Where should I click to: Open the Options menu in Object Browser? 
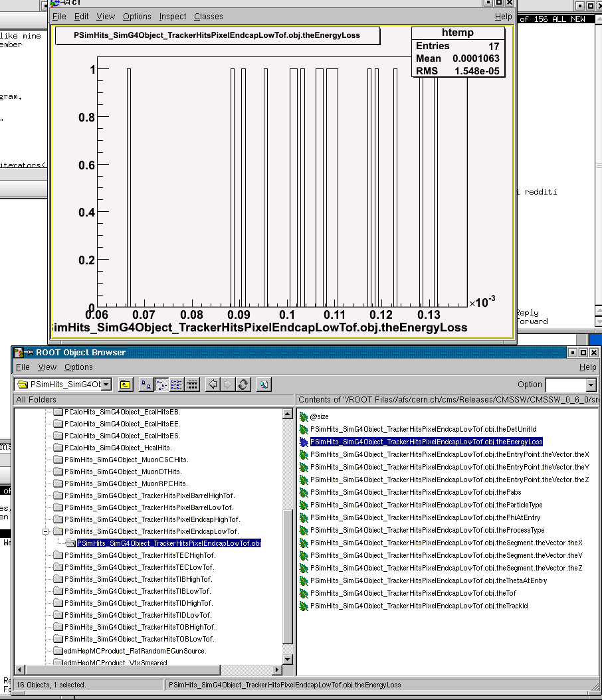click(x=78, y=367)
